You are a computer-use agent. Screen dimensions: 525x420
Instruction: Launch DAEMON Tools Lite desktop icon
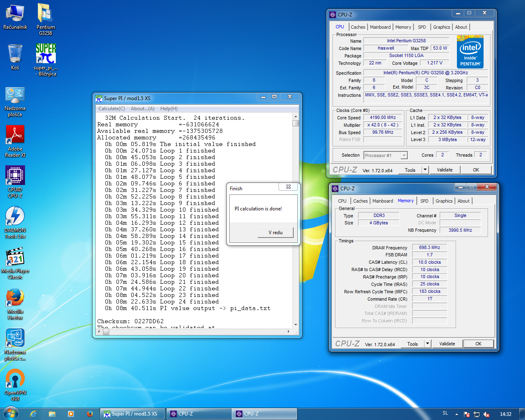click(x=15, y=222)
